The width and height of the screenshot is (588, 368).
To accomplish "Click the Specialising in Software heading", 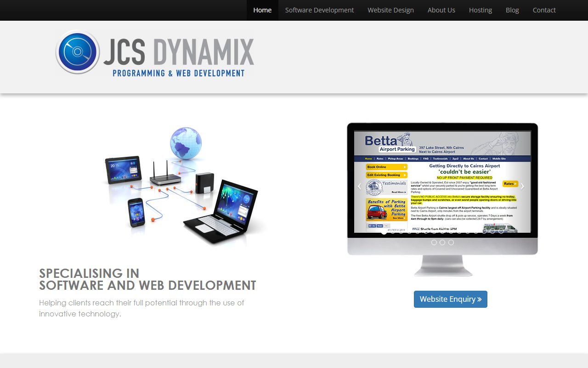I will [147, 279].
